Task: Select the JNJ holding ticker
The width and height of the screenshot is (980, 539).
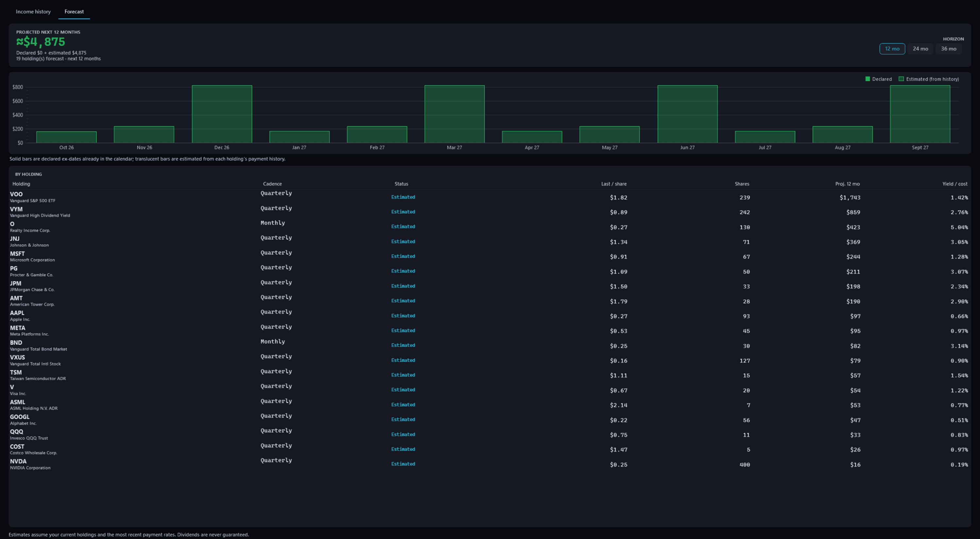Action: (14, 239)
